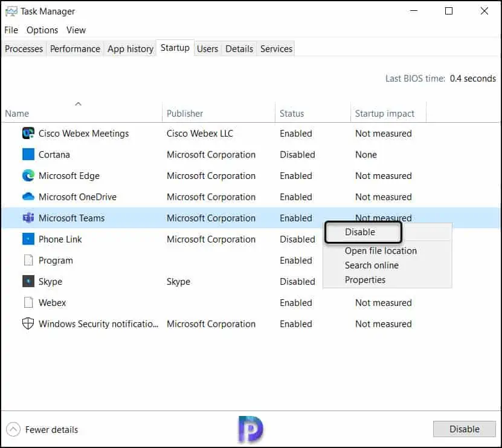Switch to the Services tab
Image resolution: width=502 pixels, height=448 pixels.
pyautogui.click(x=276, y=49)
